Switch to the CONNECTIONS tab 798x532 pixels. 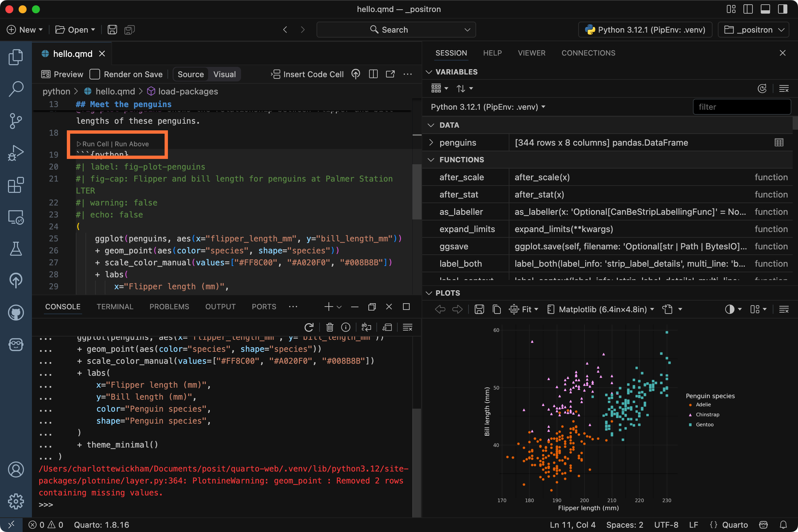coord(588,53)
